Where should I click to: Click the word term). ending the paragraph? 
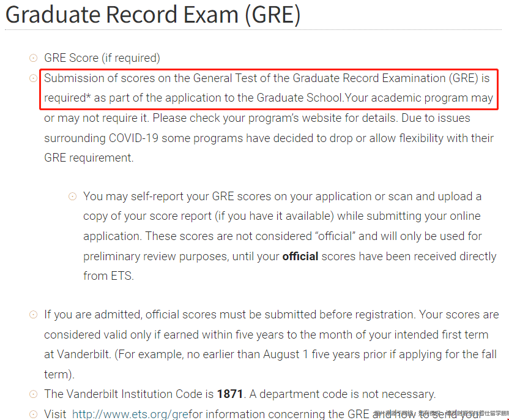pyautogui.click(x=59, y=375)
